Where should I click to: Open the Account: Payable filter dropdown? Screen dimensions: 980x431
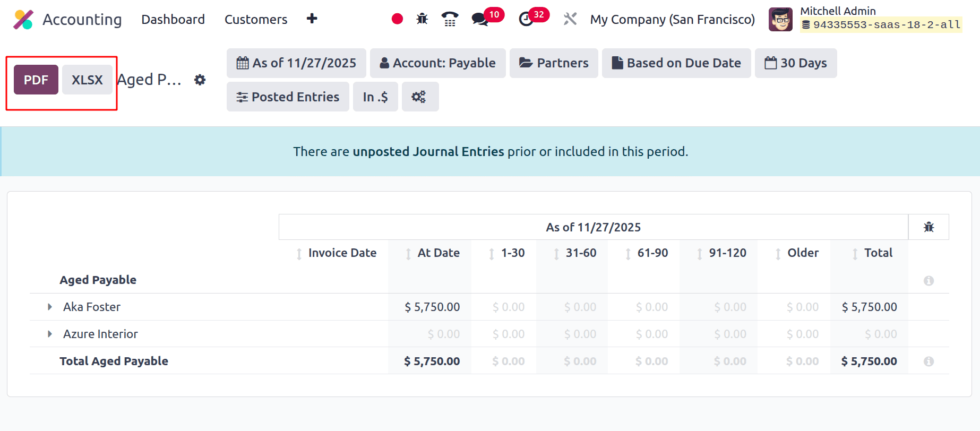438,63
